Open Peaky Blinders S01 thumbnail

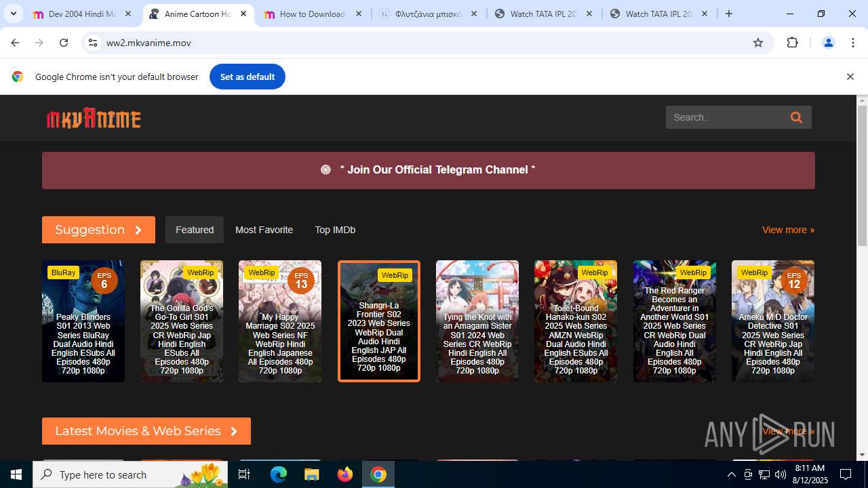[83, 321]
